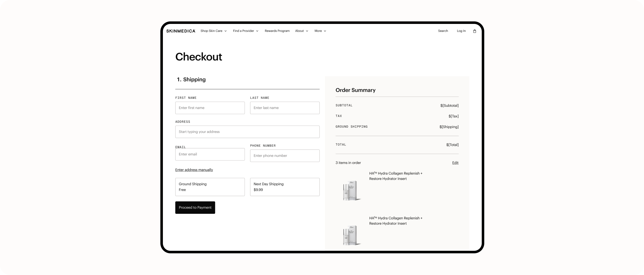Viewport: 644px width, 275px height.
Task: Click Edit in the order summary
Action: [x=455, y=163]
